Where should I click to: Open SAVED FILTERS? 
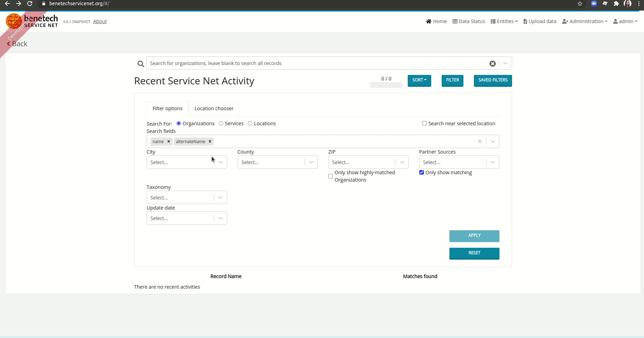493,80
